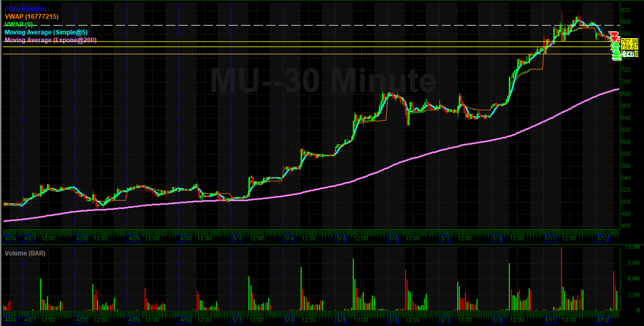The image size is (644, 326).
Task: Click the 5/8 date on price chart axis
Action: (497, 238)
